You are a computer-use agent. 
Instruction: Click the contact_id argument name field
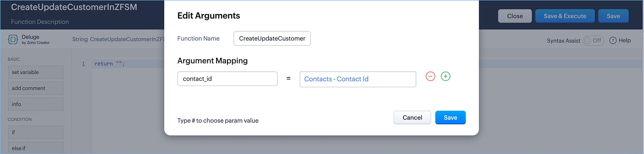[x=227, y=79]
